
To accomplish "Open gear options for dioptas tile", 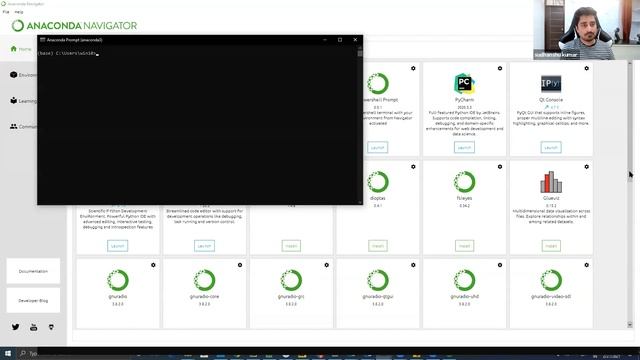I will coord(413,167).
